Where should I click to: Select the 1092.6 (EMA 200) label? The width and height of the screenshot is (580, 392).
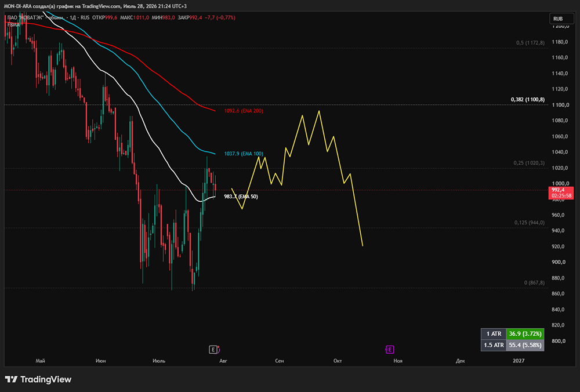click(244, 111)
